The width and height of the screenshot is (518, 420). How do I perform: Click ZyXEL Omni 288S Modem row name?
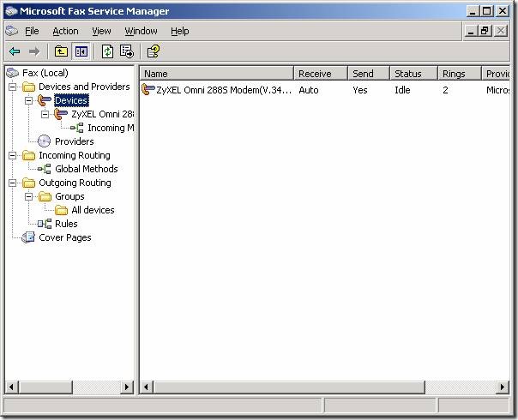tap(224, 90)
